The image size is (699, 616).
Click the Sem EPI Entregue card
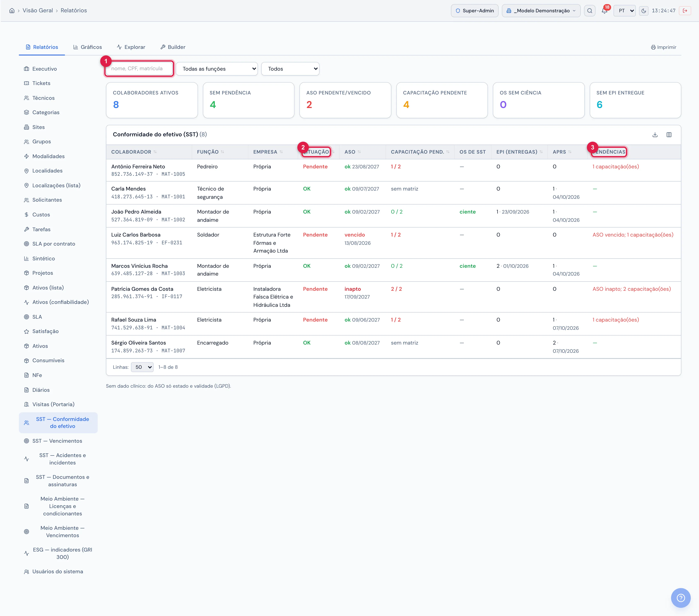click(x=635, y=100)
